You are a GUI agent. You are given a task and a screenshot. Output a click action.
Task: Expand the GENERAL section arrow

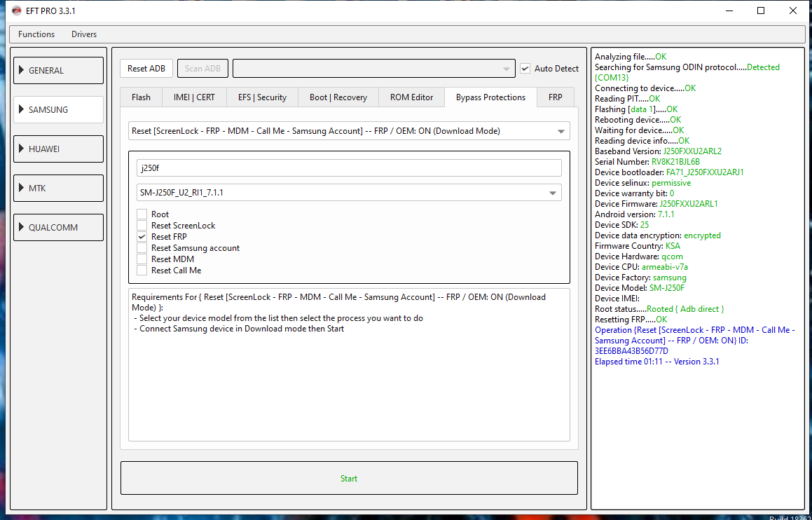click(x=21, y=70)
